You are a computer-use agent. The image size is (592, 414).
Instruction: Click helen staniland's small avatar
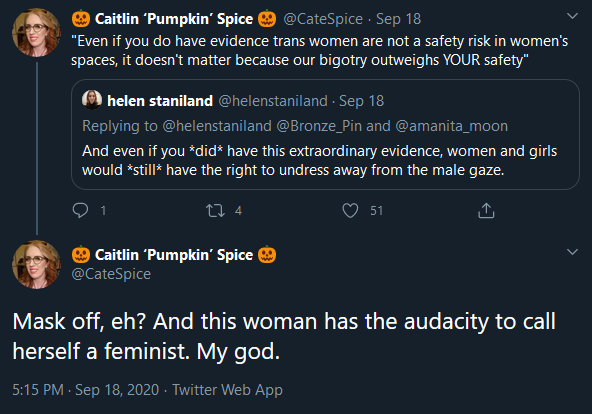[x=92, y=100]
